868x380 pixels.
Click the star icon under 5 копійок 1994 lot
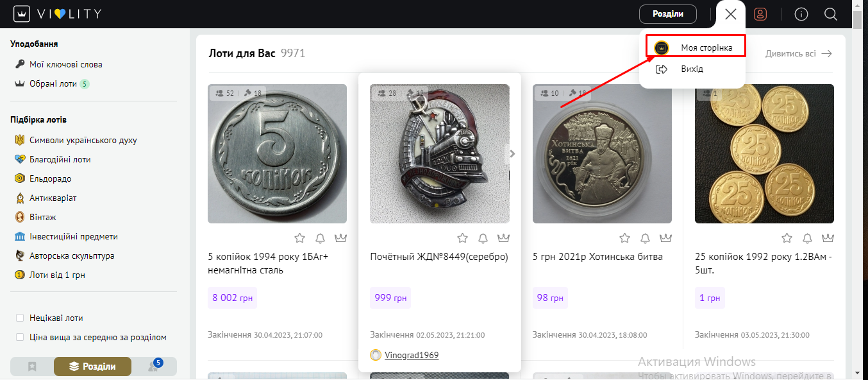[300, 238]
